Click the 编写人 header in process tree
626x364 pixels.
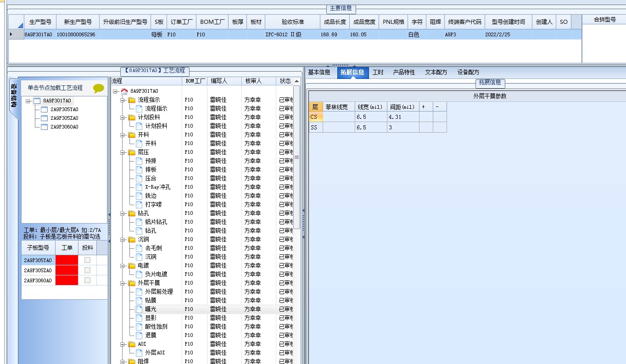click(x=224, y=81)
